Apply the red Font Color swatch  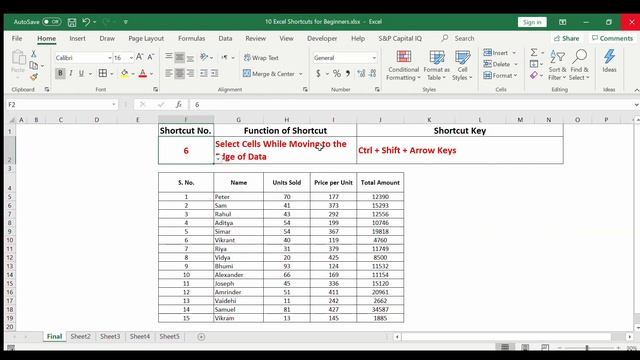[142, 73]
